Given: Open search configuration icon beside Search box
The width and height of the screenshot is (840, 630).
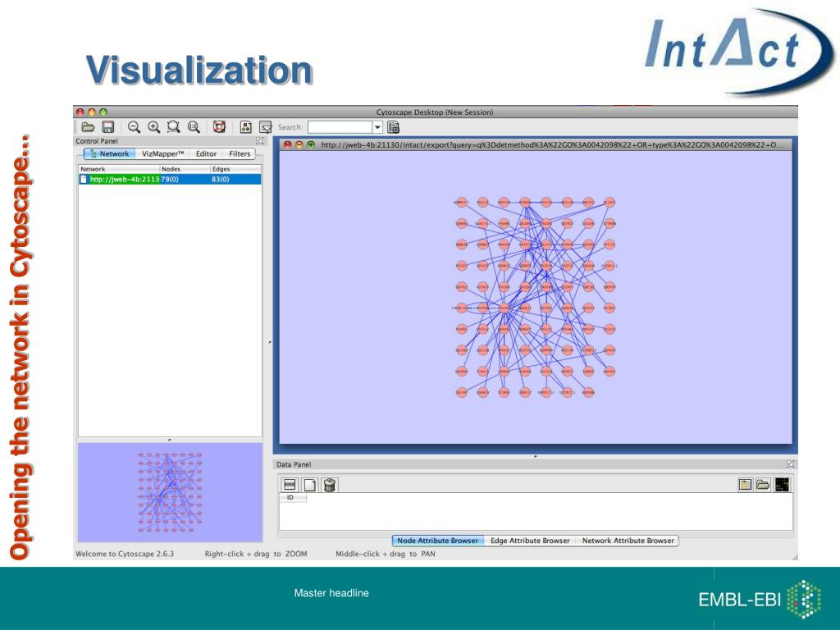Looking at the screenshot, I should coord(393,127).
